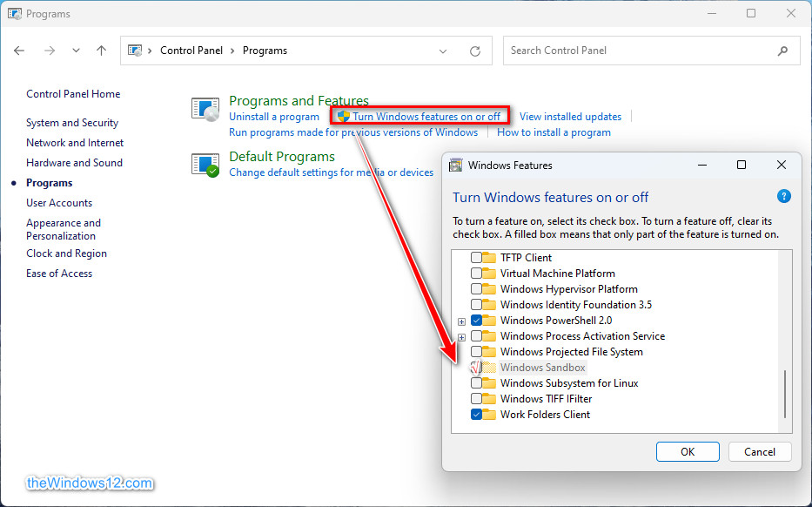Click the features list scrollbar thumb
This screenshot has width=812, height=507.
tap(785, 394)
